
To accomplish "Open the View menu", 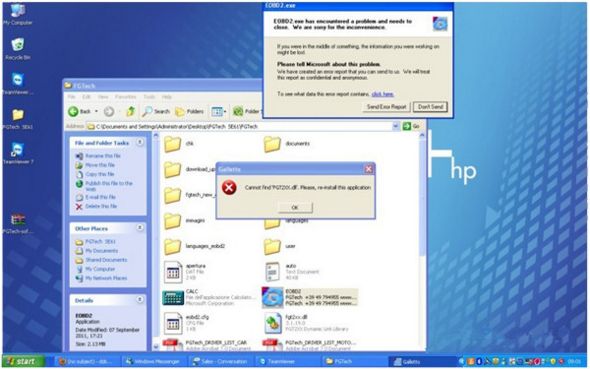I will pos(103,97).
